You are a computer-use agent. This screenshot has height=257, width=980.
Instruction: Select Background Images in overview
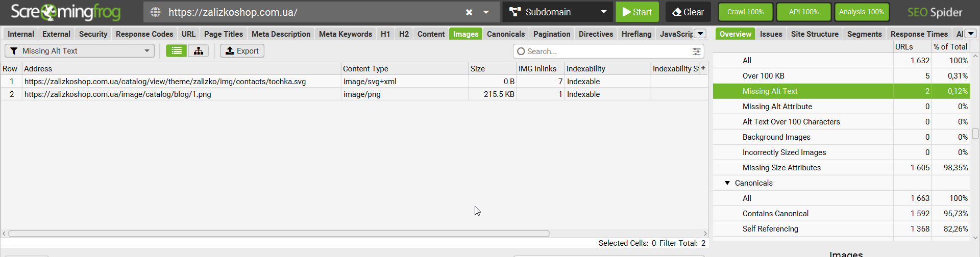(x=841, y=137)
